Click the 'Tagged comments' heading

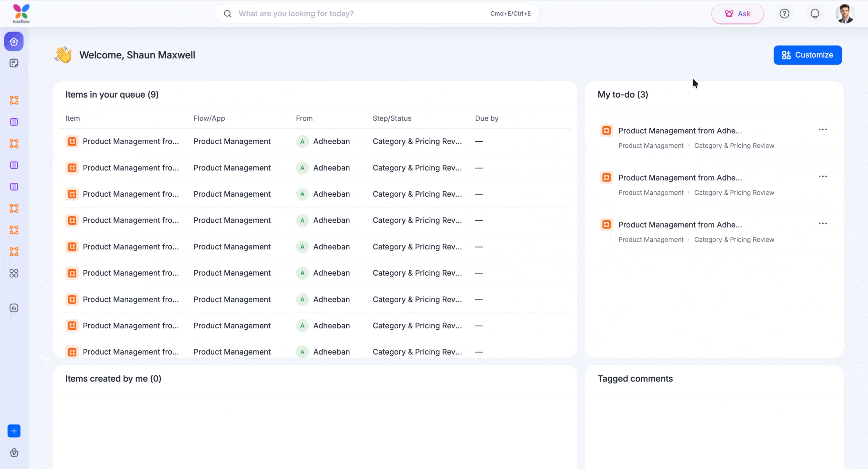coord(635,379)
